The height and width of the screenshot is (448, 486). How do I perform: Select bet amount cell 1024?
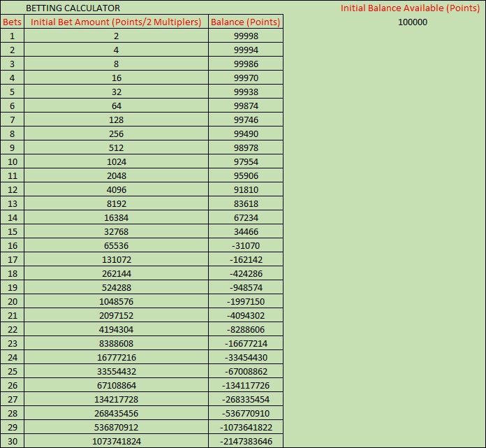(x=116, y=161)
